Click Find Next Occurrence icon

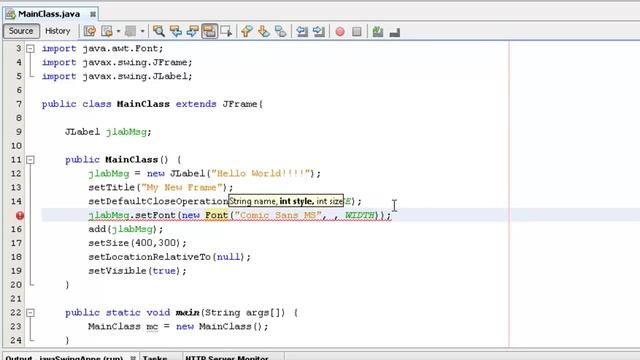coord(192,31)
